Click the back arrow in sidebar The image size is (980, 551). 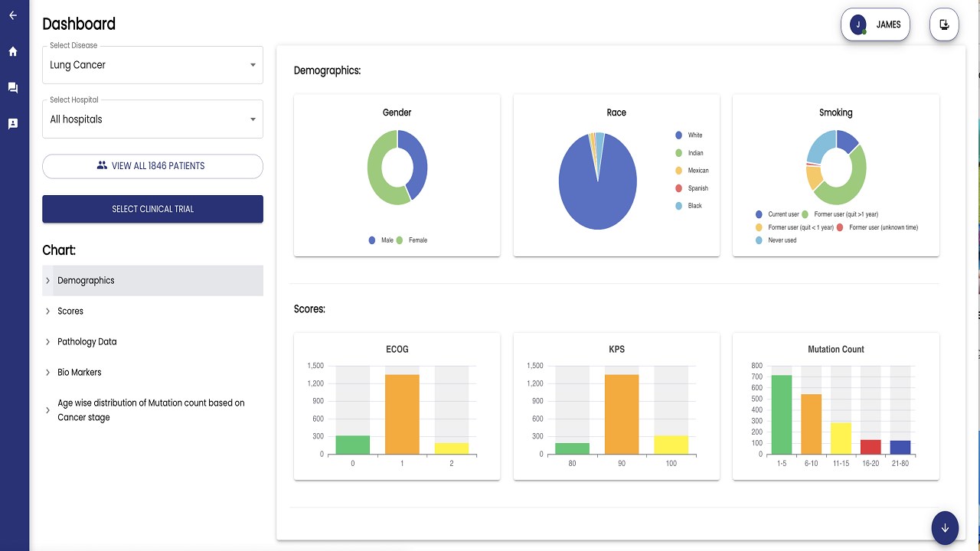click(x=13, y=15)
